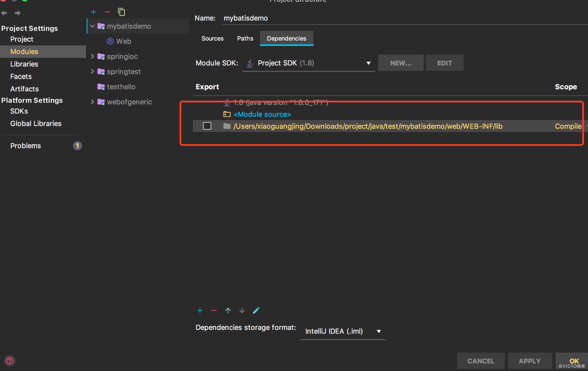Image resolution: width=588 pixels, height=371 pixels.
Task: Click the NEW... SDK button
Action: (401, 63)
